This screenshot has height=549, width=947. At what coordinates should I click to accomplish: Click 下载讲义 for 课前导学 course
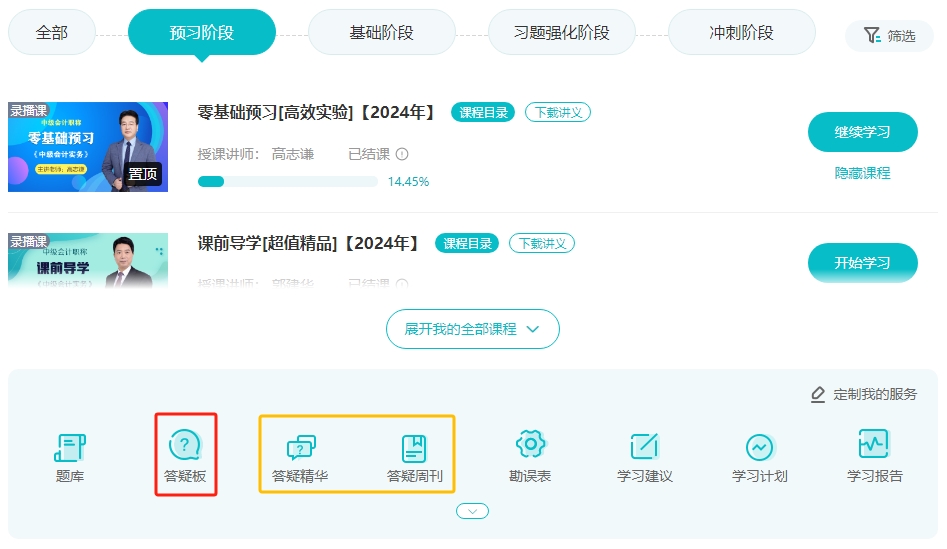click(x=542, y=243)
